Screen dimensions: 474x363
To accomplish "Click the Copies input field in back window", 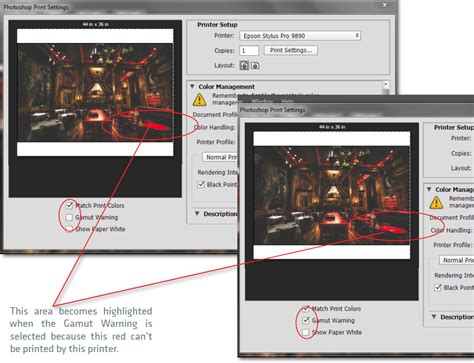I will [249, 51].
